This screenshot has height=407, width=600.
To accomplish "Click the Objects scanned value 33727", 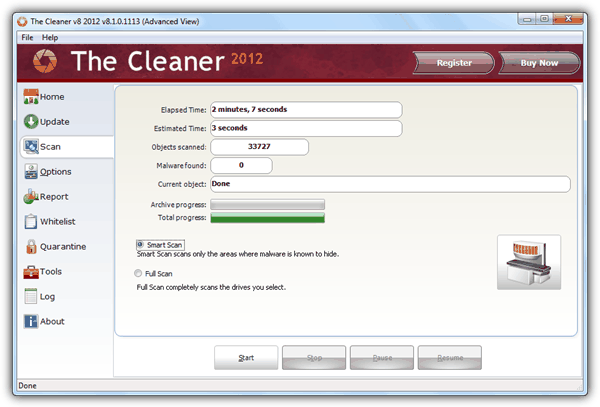I will tap(259, 147).
